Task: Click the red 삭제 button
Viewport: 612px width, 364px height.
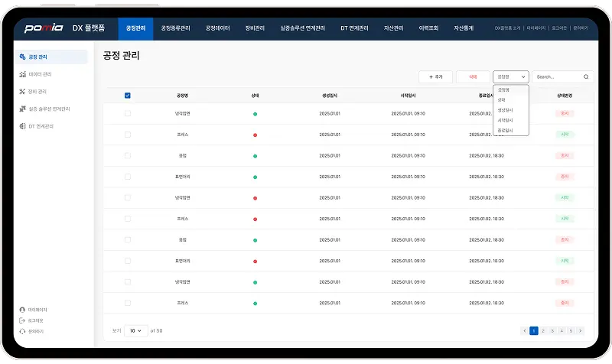Action: click(x=472, y=77)
